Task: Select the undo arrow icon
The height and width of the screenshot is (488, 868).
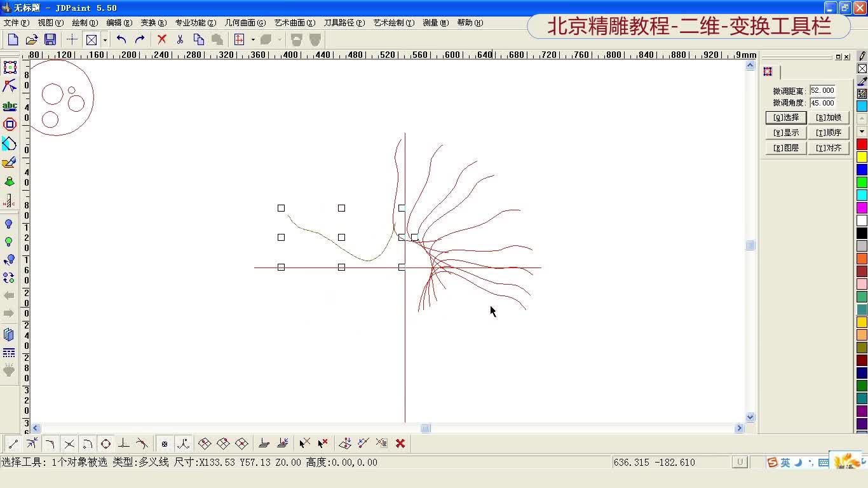Action: click(x=122, y=39)
